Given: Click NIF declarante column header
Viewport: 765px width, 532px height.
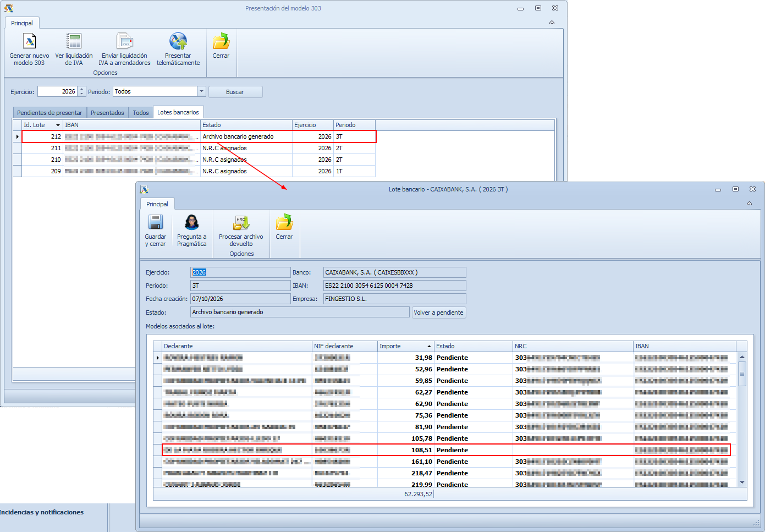Looking at the screenshot, I should [x=345, y=346].
